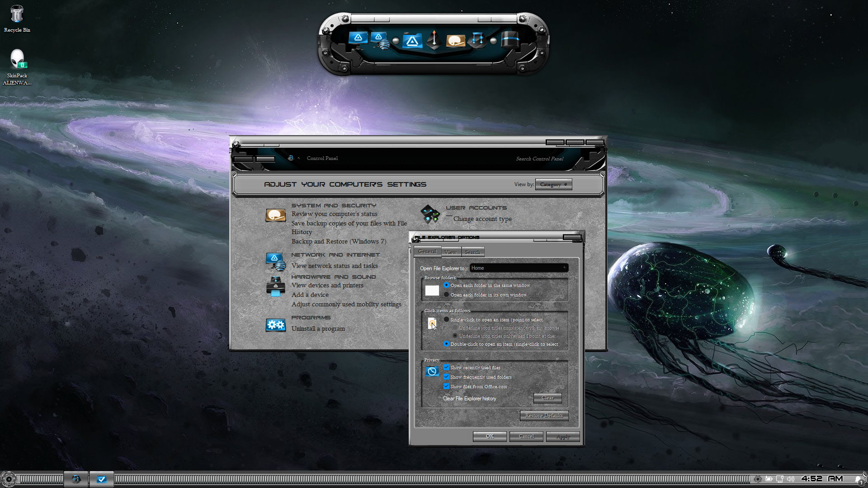Click the User Accounts icon

click(430, 214)
